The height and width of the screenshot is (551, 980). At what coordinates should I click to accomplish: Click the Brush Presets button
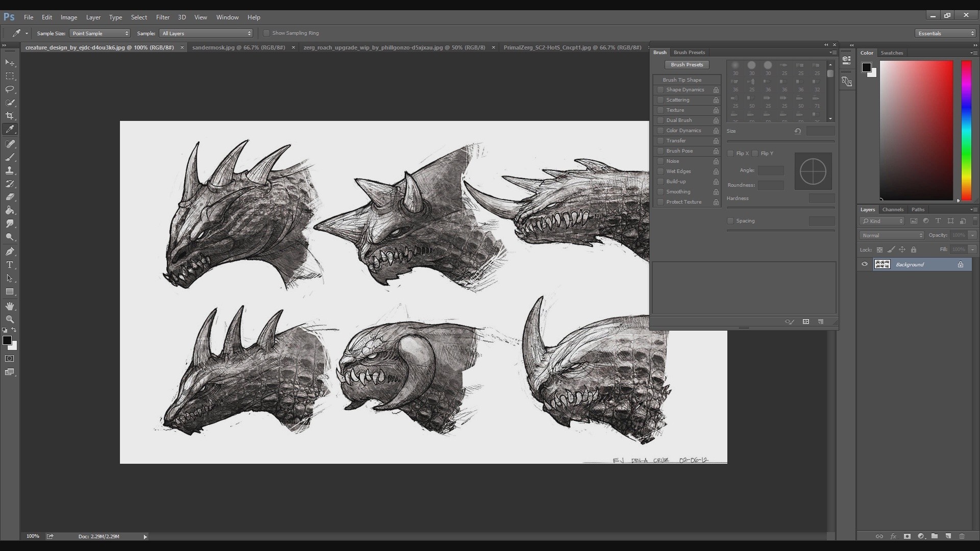click(687, 65)
